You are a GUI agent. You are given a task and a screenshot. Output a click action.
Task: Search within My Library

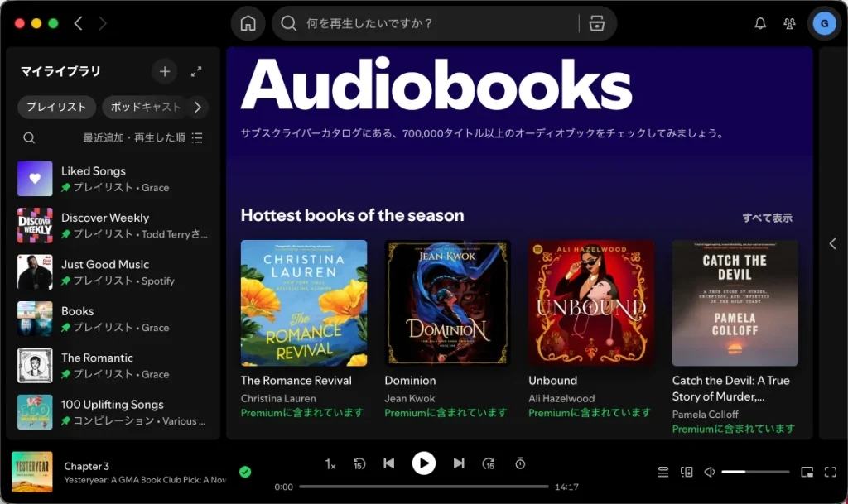(29, 137)
